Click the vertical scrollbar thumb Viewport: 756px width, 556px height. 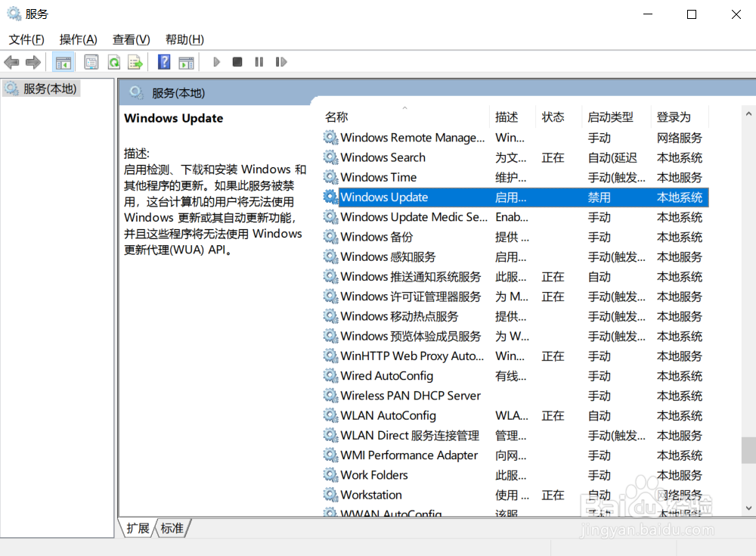[x=748, y=450]
